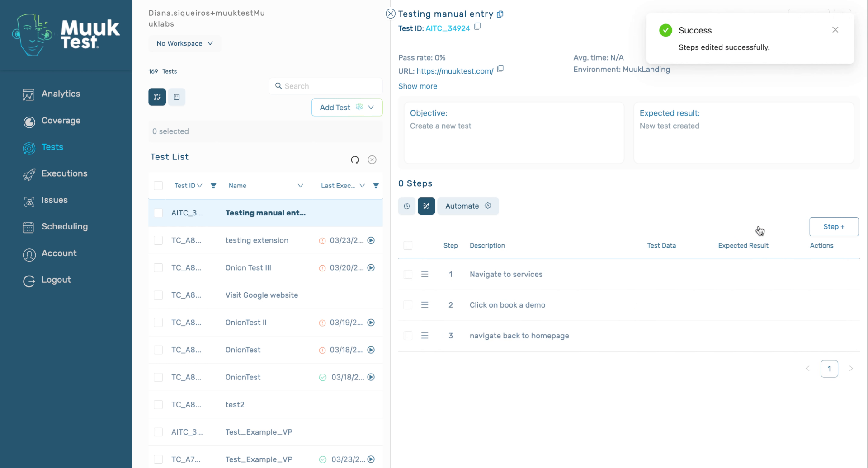Open the Last Exec column sort dropdown

pos(362,186)
